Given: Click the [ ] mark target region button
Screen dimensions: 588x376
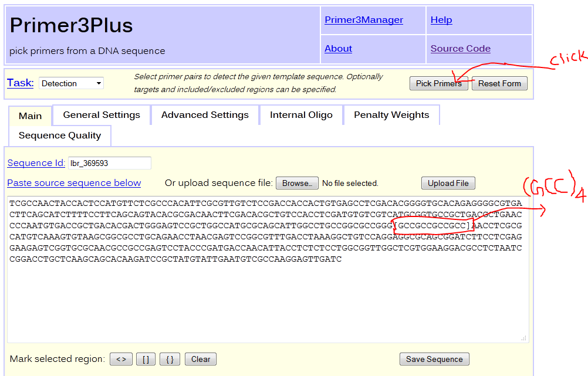Looking at the screenshot, I should pyautogui.click(x=146, y=359).
